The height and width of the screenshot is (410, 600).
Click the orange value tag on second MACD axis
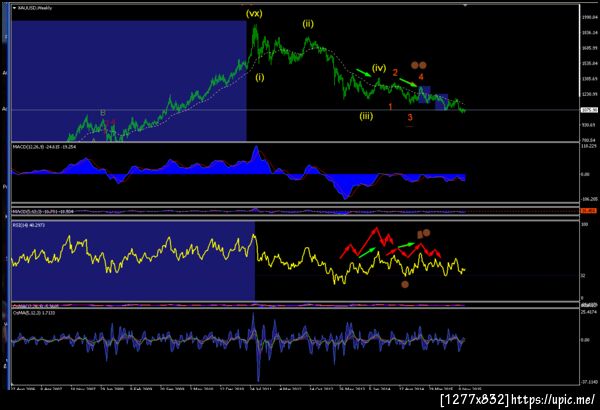click(589, 211)
